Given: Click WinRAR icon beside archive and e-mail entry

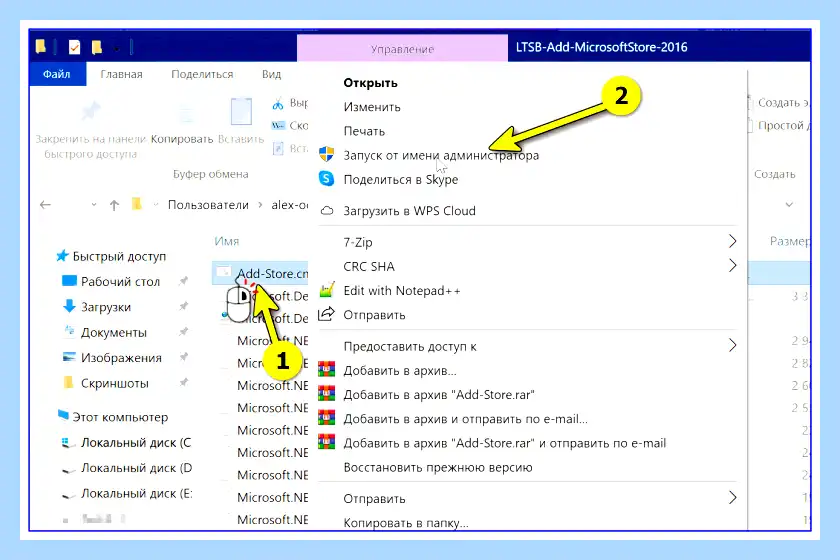Looking at the screenshot, I should point(326,418).
